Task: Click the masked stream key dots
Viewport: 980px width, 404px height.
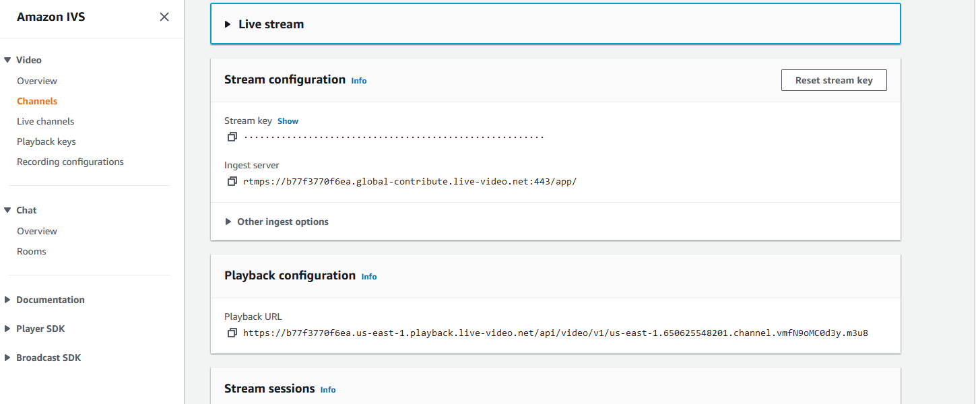Action: [x=394, y=137]
